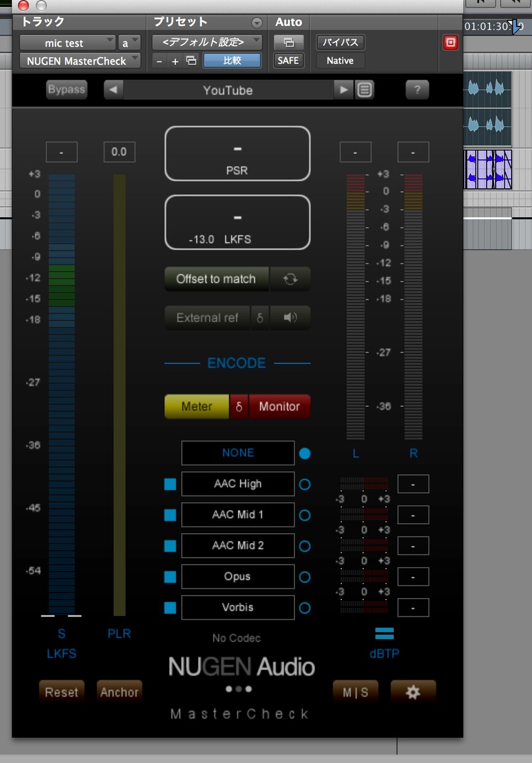This screenshot has width=532, height=763.
Task: Click the refresh icon next to Offset to match
Action: (290, 279)
